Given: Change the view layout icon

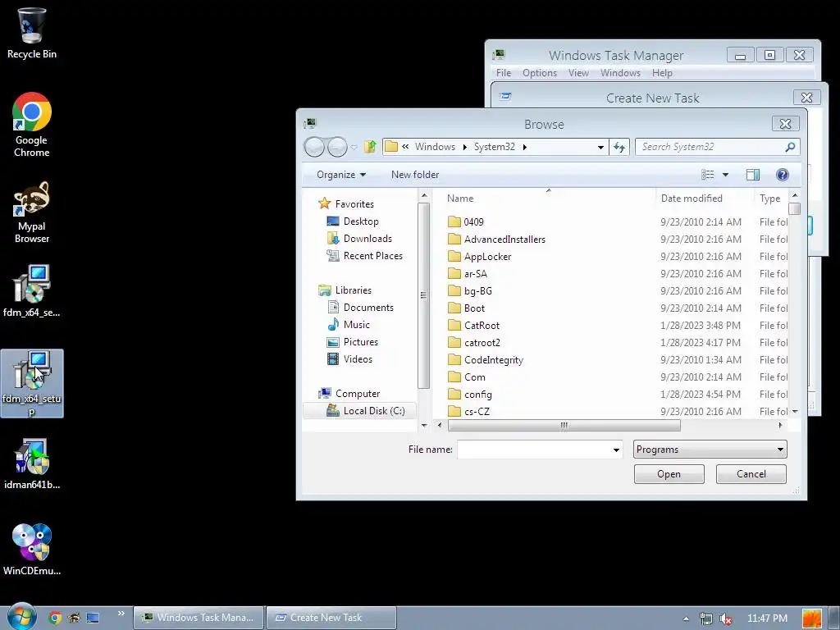Looking at the screenshot, I should click(x=708, y=175).
